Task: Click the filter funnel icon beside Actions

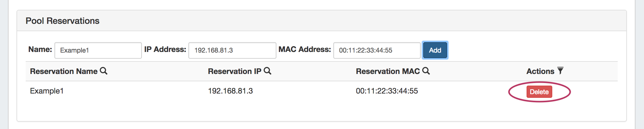Action: point(560,71)
